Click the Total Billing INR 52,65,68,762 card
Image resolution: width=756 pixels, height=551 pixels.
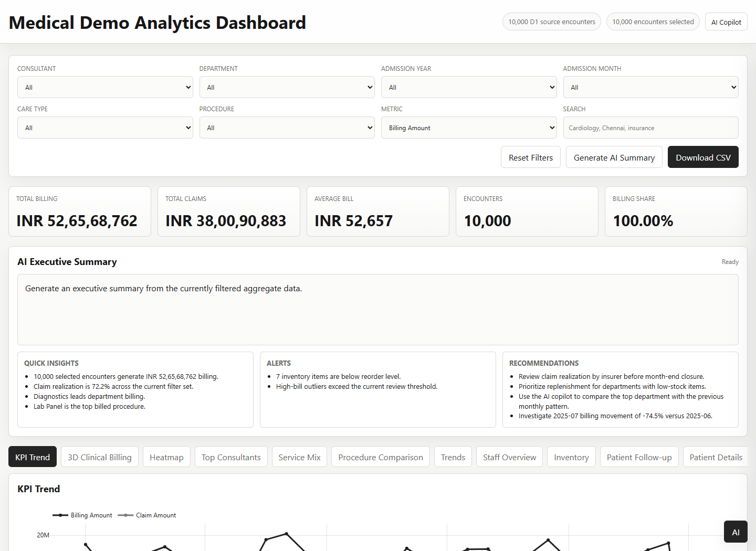(80, 211)
